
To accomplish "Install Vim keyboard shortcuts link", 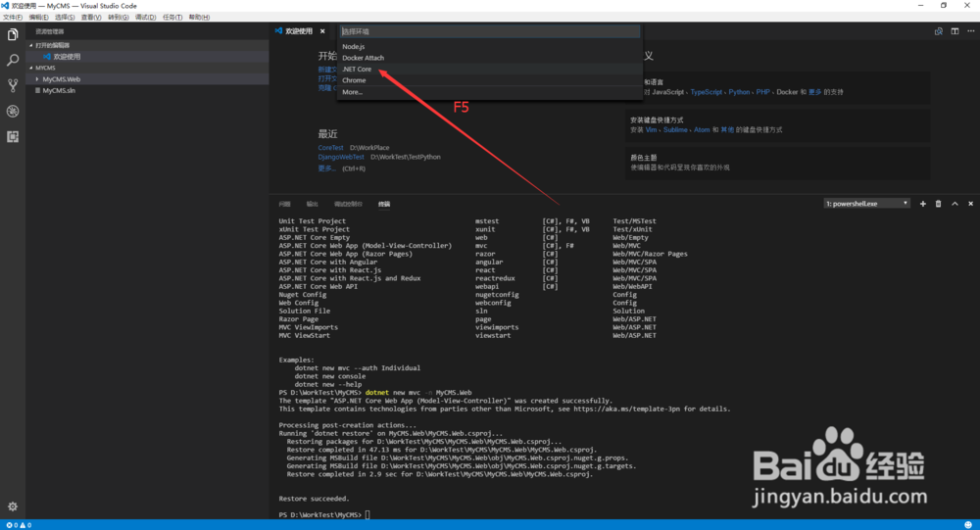I will tap(652, 130).
